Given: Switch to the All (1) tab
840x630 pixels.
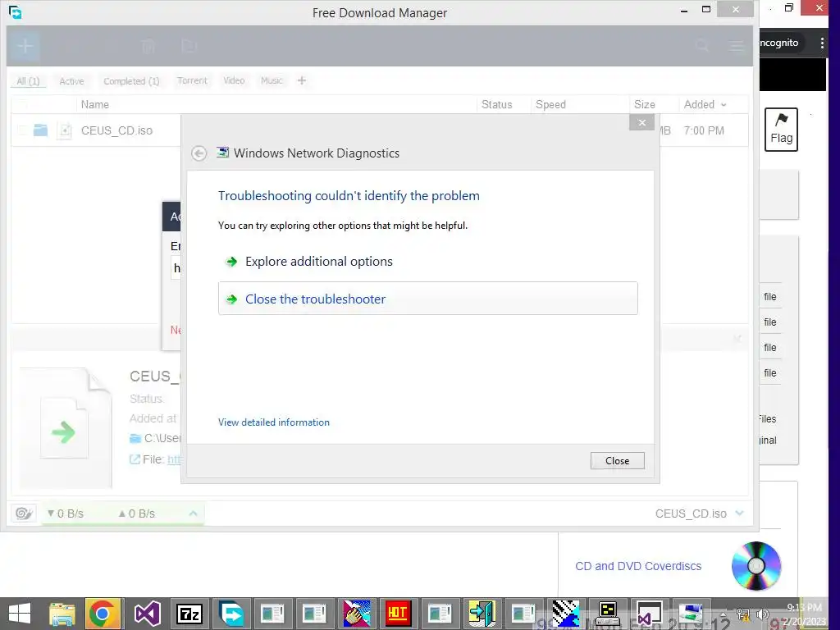Looking at the screenshot, I should coord(28,81).
